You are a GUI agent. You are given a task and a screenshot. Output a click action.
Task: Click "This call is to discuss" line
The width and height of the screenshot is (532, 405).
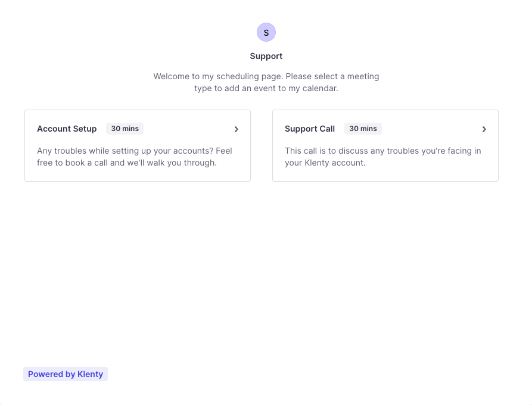pyautogui.click(x=382, y=151)
